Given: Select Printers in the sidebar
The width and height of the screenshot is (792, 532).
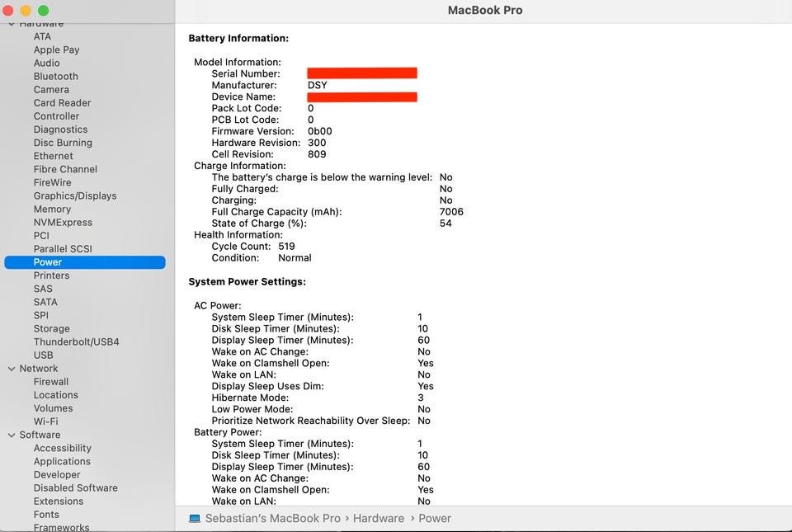Looking at the screenshot, I should tap(51, 275).
